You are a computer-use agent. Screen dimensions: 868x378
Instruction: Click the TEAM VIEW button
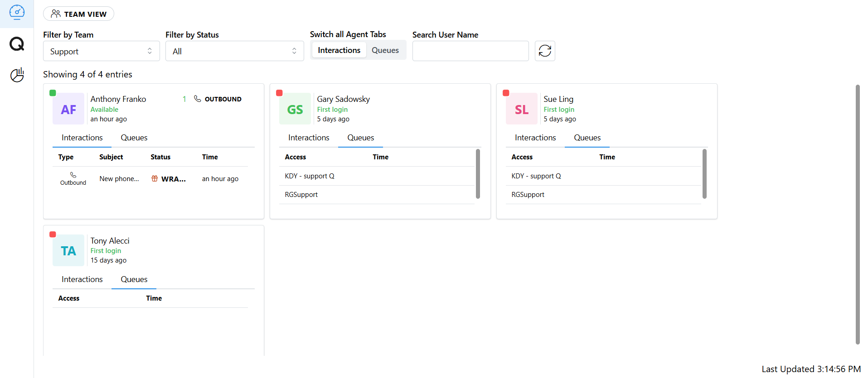[78, 14]
